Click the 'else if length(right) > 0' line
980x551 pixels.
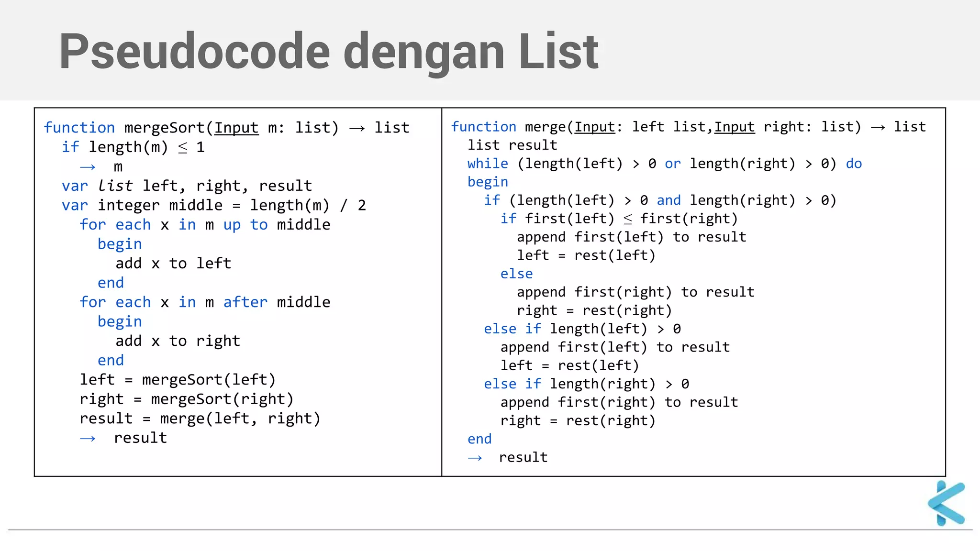[586, 384]
